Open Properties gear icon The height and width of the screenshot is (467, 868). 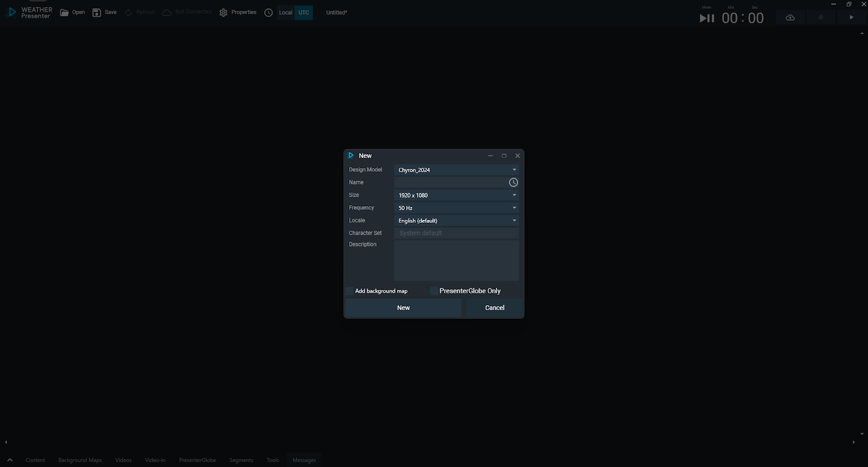[224, 12]
